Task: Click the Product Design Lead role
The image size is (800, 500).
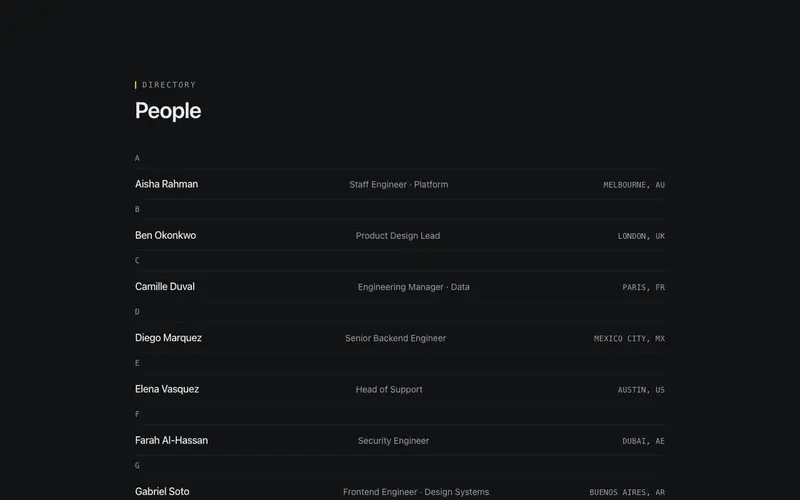Action: (x=398, y=236)
